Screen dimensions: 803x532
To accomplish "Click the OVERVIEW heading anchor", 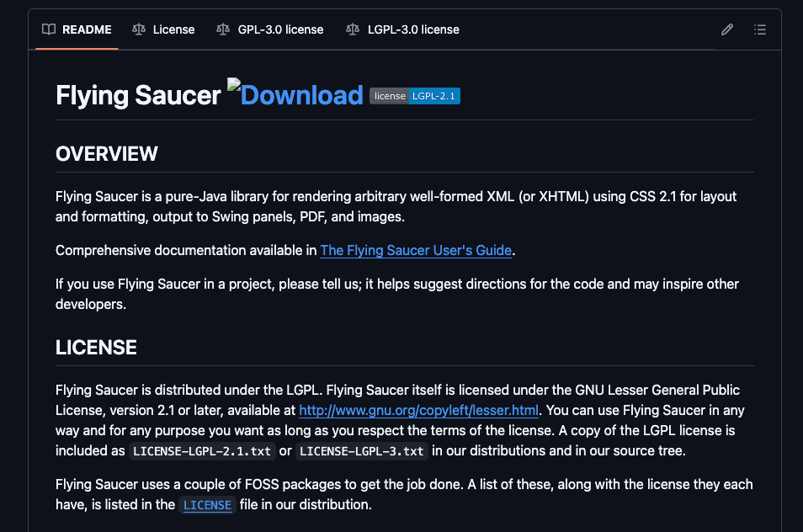I will point(107,154).
